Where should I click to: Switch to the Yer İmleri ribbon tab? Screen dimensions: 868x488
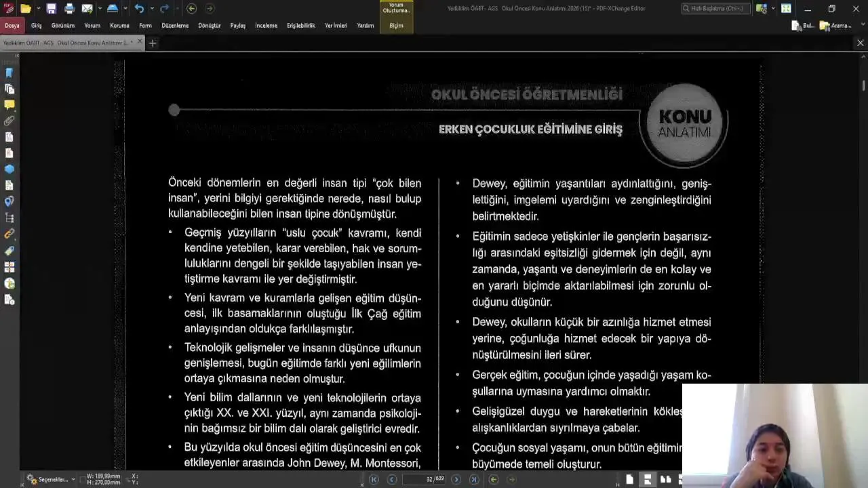(336, 26)
